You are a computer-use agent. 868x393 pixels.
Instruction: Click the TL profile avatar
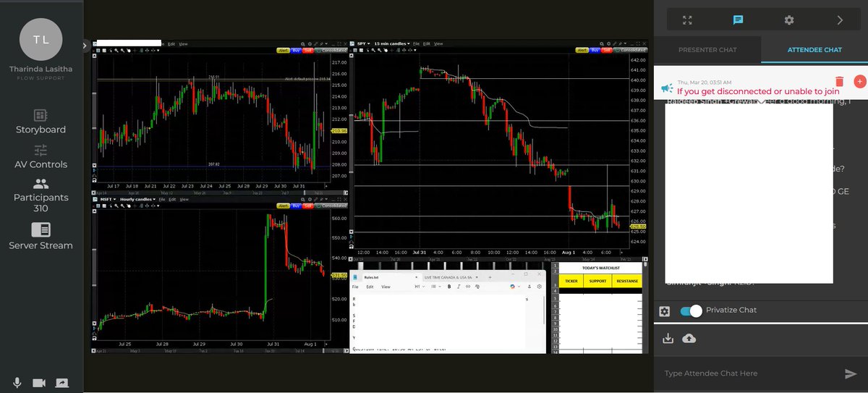pyautogui.click(x=41, y=39)
